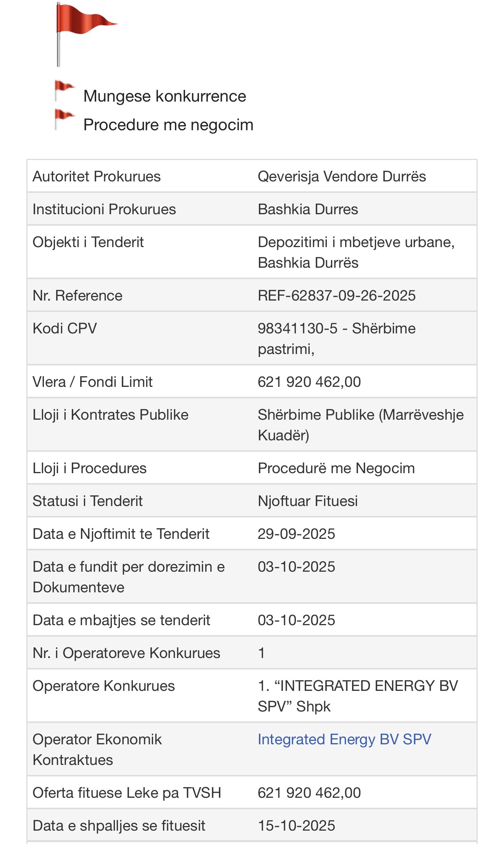This screenshot has width=504, height=844.
Task: Click the Procedurë me Negocim table value
Action: tap(336, 468)
